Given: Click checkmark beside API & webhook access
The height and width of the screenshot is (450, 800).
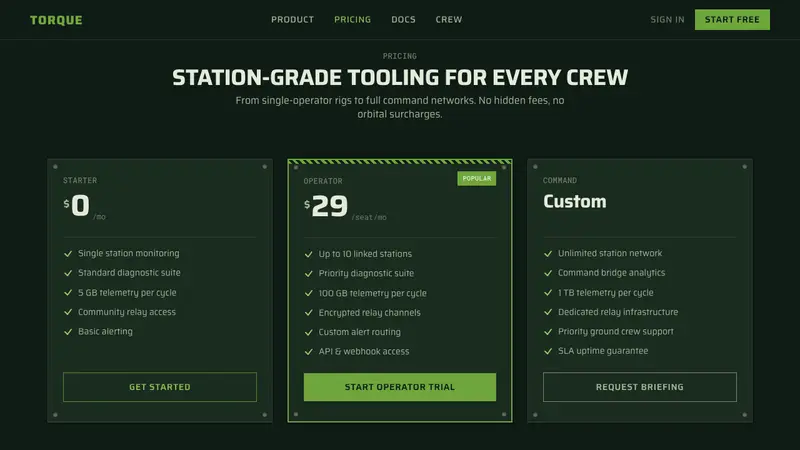Looking at the screenshot, I should (x=308, y=352).
